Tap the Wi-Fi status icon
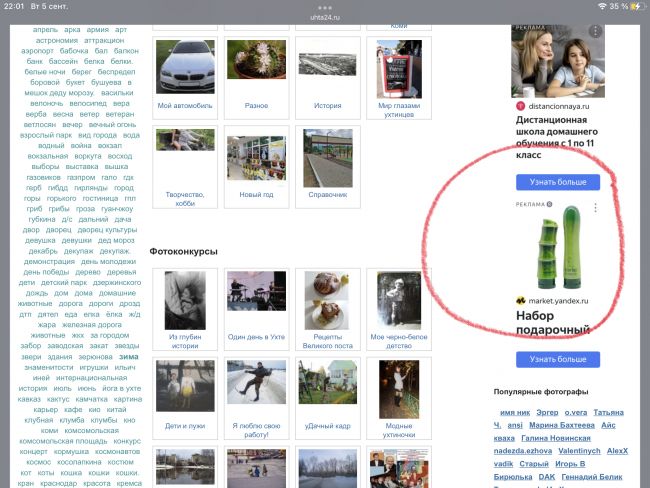 point(602,6)
